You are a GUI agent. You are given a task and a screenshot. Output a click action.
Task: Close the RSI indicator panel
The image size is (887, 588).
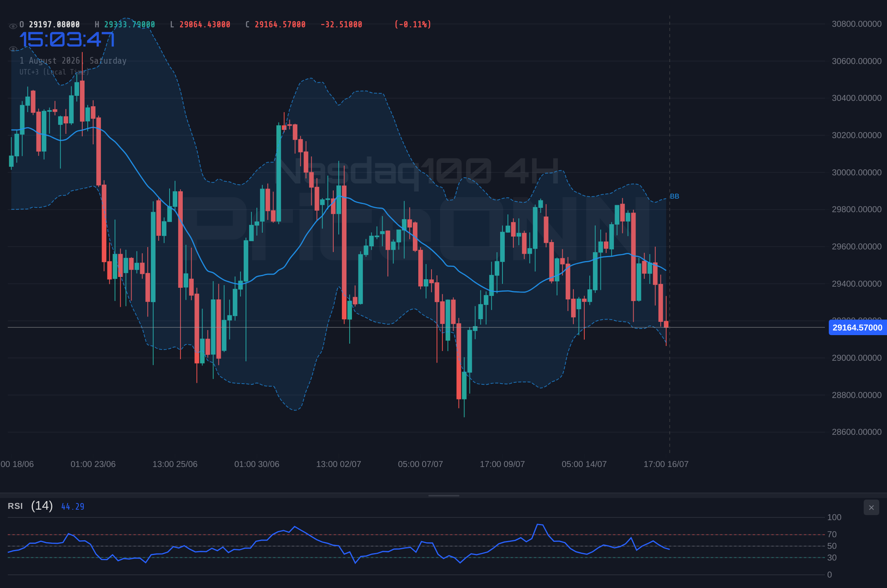pyautogui.click(x=871, y=507)
